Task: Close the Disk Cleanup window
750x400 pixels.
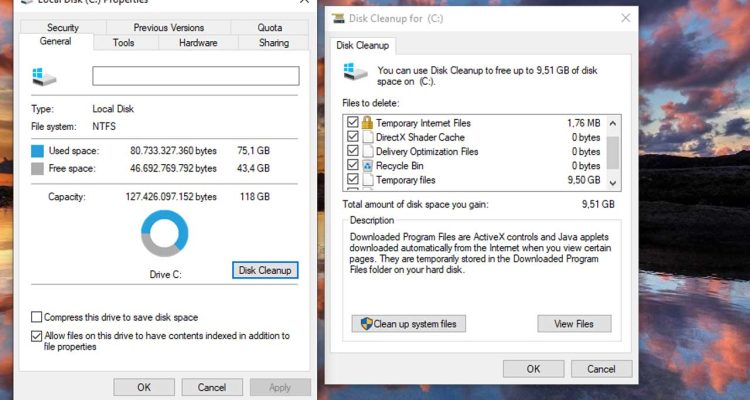Action: click(625, 18)
